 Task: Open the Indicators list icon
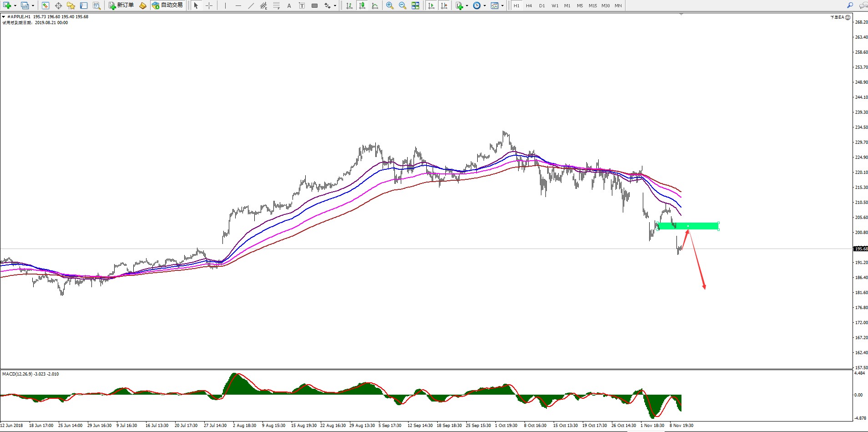point(459,5)
